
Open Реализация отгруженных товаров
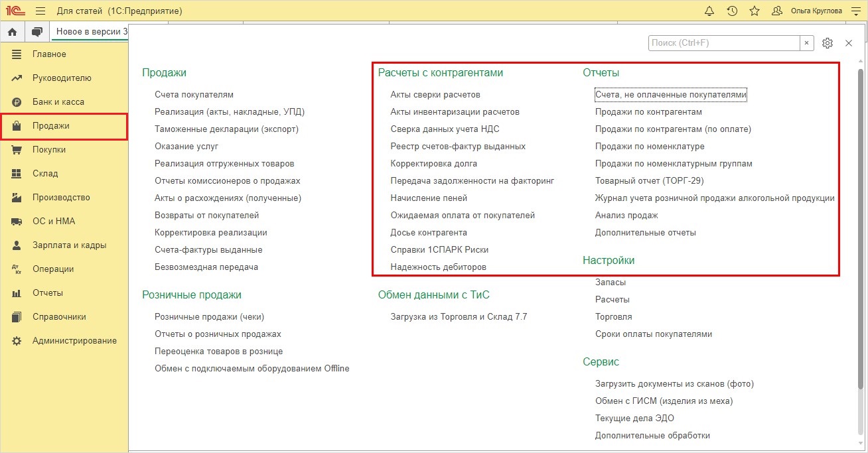[224, 164]
